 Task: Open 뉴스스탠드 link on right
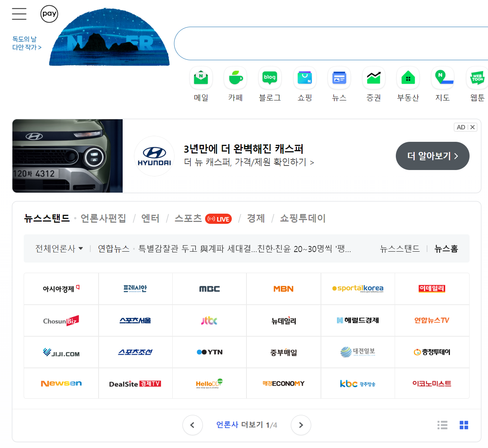coord(400,249)
